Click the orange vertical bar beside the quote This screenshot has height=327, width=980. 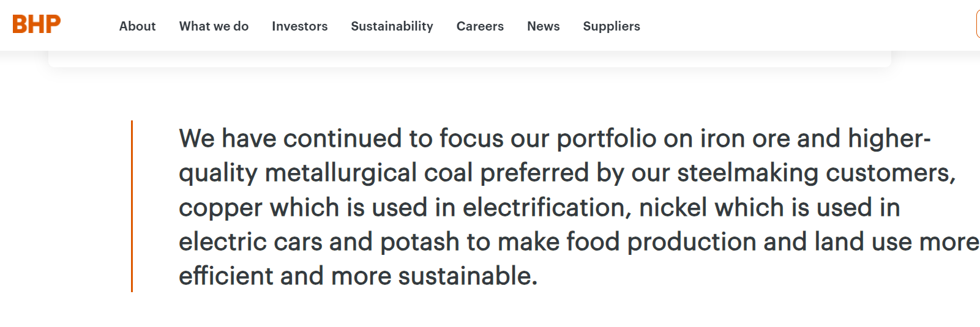[x=132, y=206]
